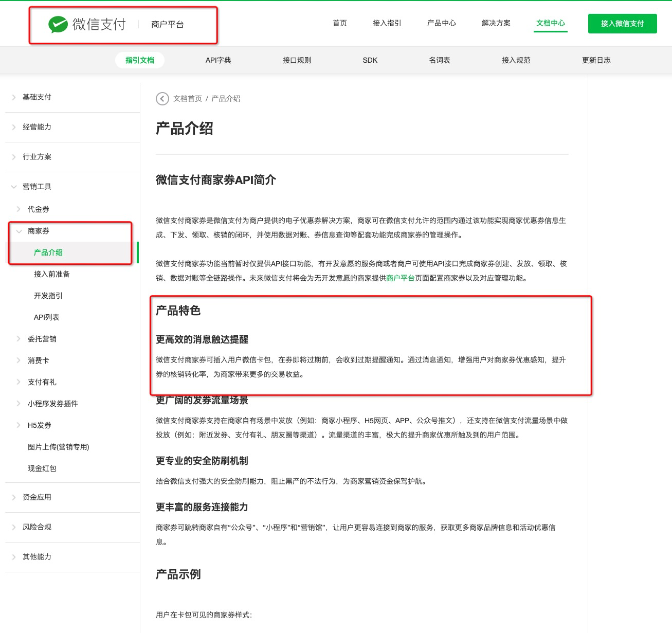Expand the 其他能力 sidebar section chevron
The height and width of the screenshot is (633, 672).
coord(14,557)
